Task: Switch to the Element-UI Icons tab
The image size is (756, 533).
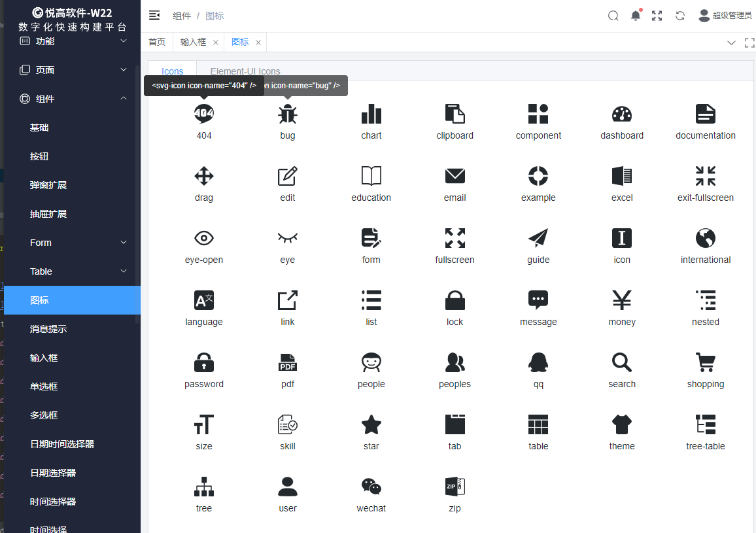Action: click(245, 71)
